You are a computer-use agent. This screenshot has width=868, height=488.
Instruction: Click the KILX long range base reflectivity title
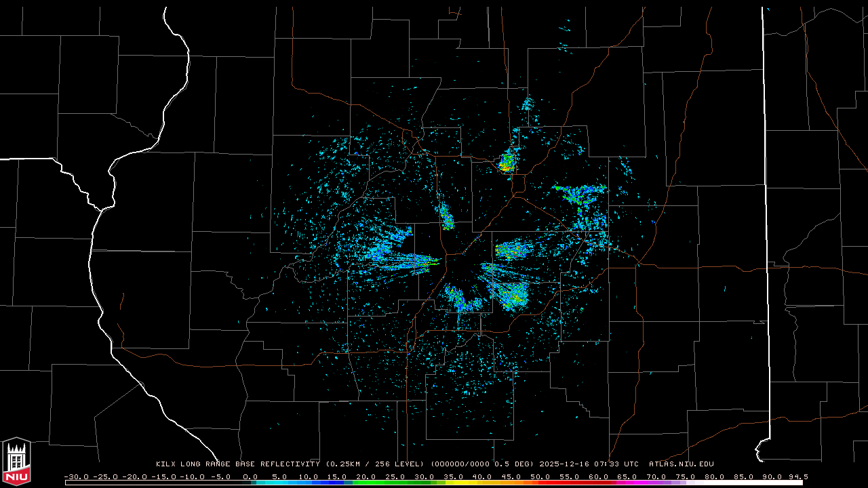237,464
